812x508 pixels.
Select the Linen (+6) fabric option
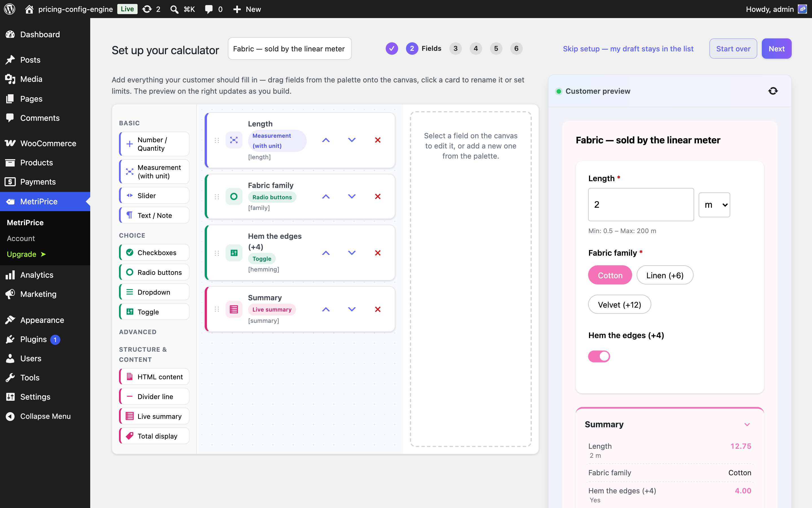pos(665,275)
